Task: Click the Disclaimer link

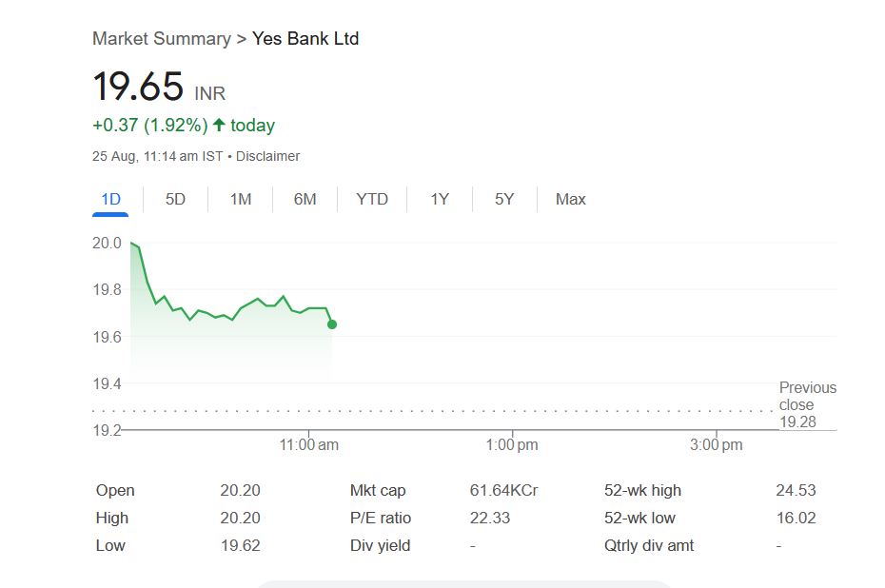Action: click(267, 156)
